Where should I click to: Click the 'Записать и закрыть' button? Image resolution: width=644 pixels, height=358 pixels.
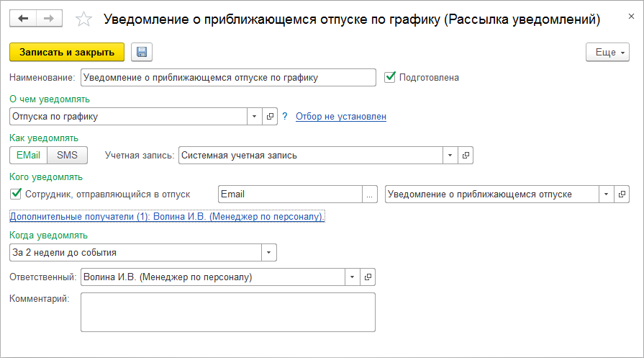67,52
